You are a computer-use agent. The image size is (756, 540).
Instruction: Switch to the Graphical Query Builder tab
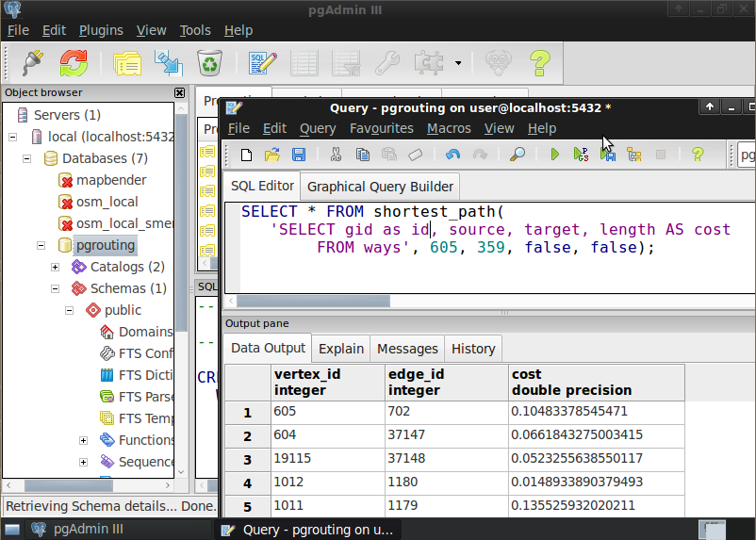coord(381,187)
